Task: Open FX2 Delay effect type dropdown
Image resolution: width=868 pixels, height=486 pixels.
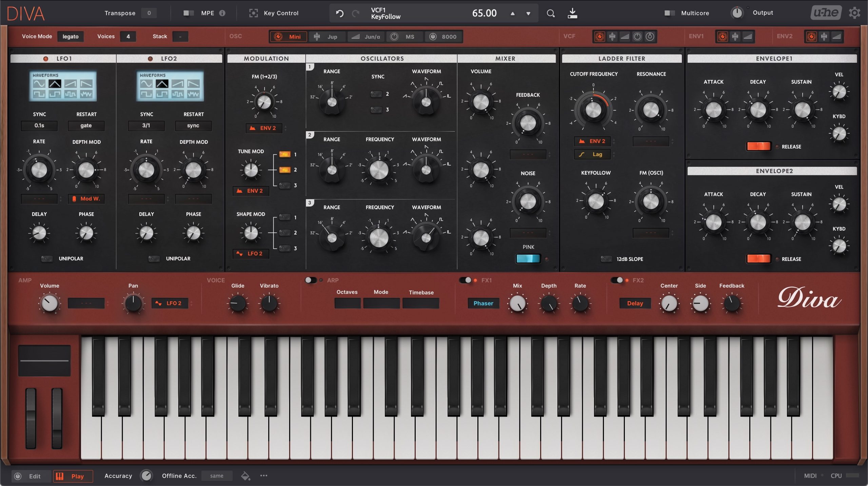Action: click(x=635, y=303)
